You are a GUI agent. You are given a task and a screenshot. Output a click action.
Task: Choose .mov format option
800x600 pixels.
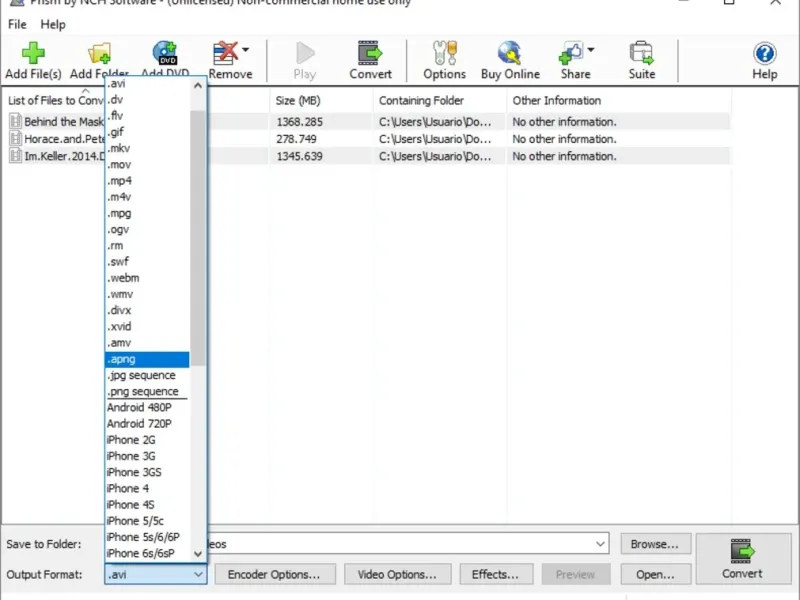[x=147, y=165]
